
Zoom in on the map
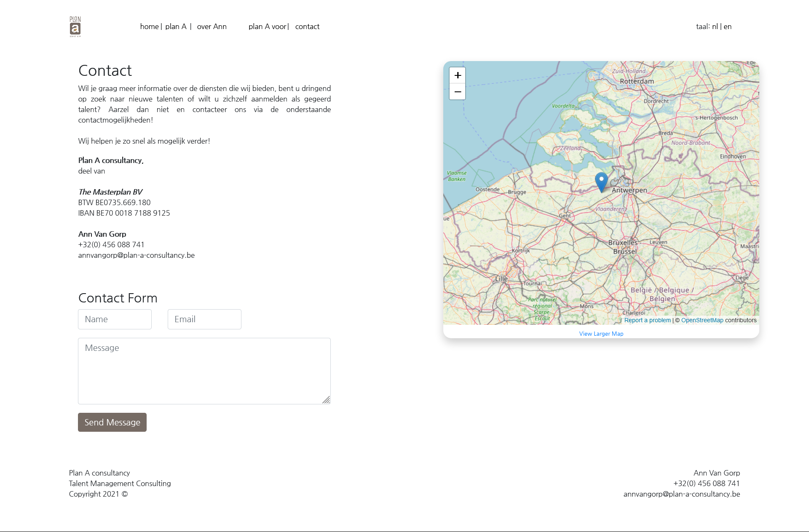click(457, 75)
